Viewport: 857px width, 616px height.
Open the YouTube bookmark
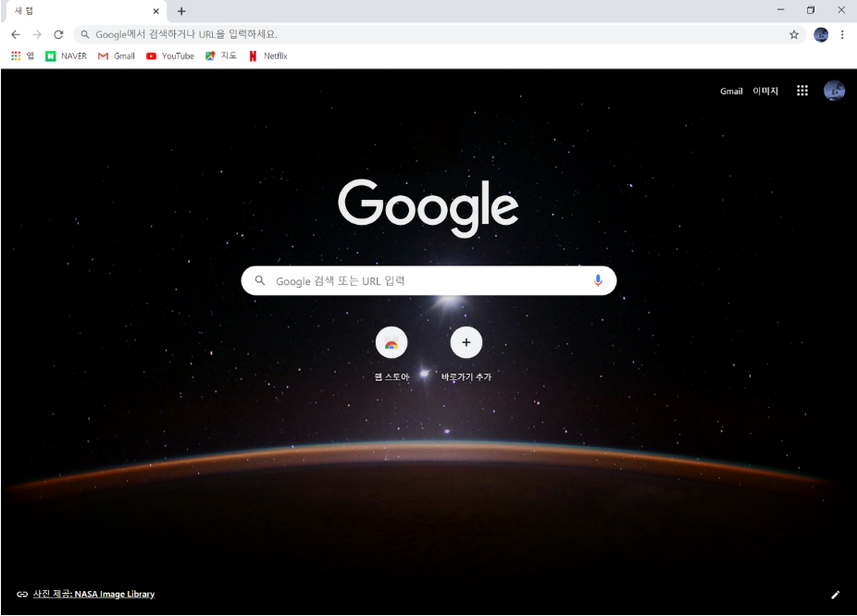click(170, 55)
